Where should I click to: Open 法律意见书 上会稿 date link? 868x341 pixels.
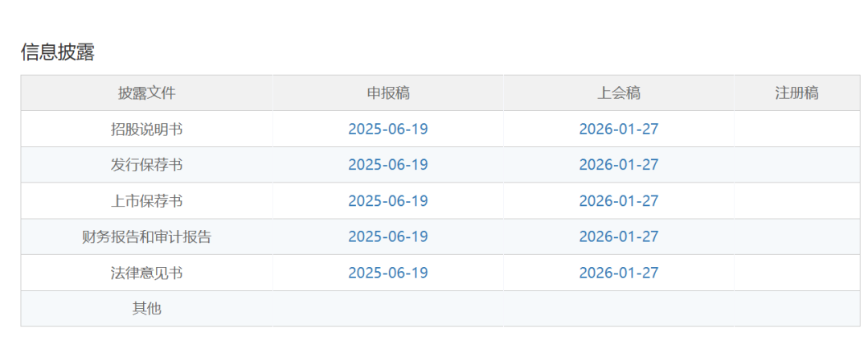pos(619,273)
